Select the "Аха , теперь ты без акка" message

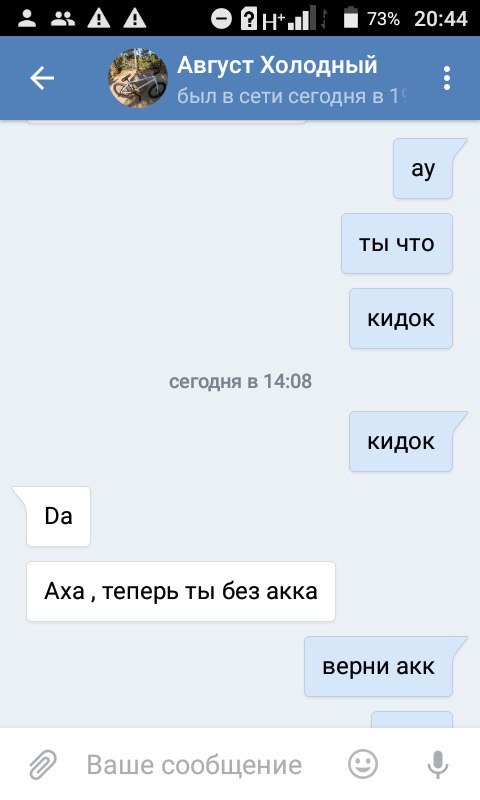coord(181,591)
